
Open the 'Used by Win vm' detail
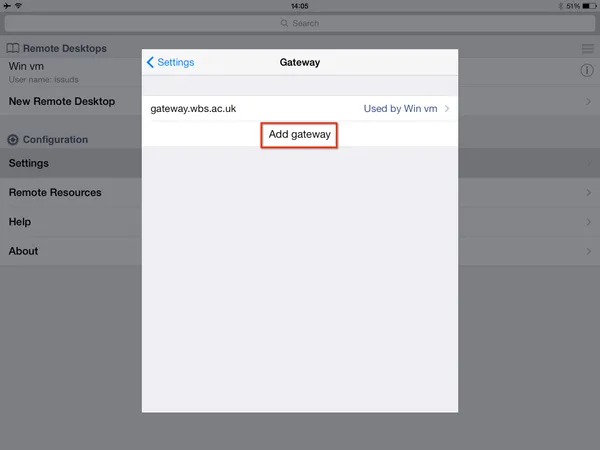(x=400, y=109)
